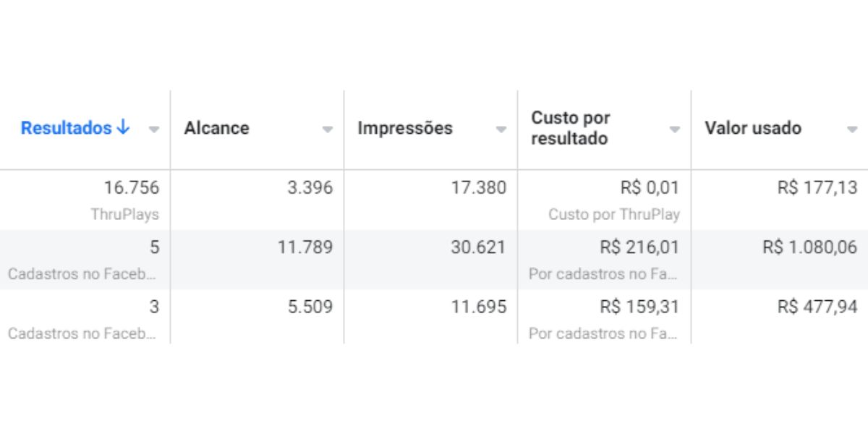Open the Valor usado column dropdown arrow
Screen dimensions: 868x434
tap(851, 129)
